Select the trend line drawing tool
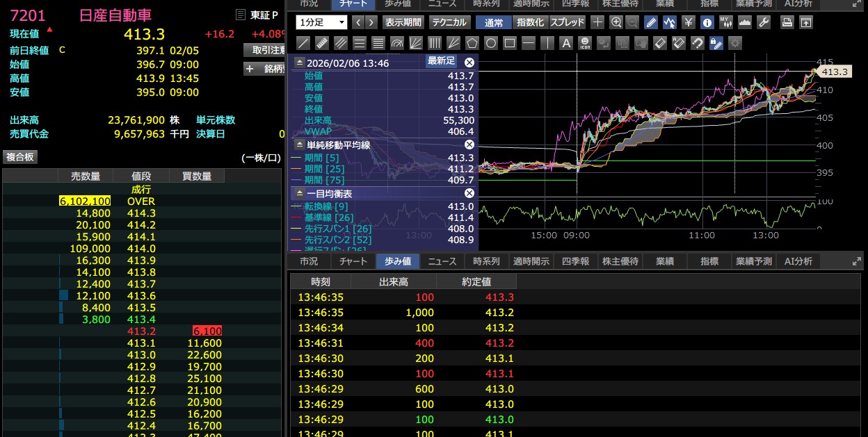Viewport: 868px width, 437px height. pos(303,43)
